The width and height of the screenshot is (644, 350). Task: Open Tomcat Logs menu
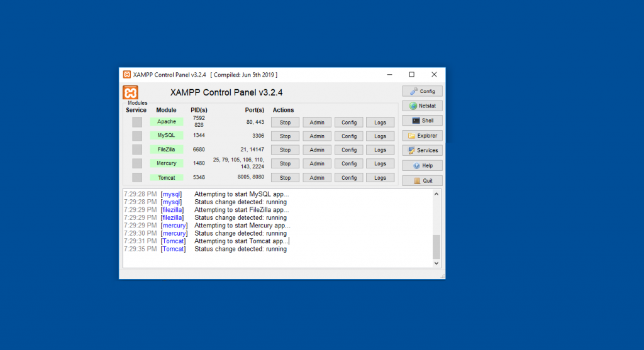[380, 178]
